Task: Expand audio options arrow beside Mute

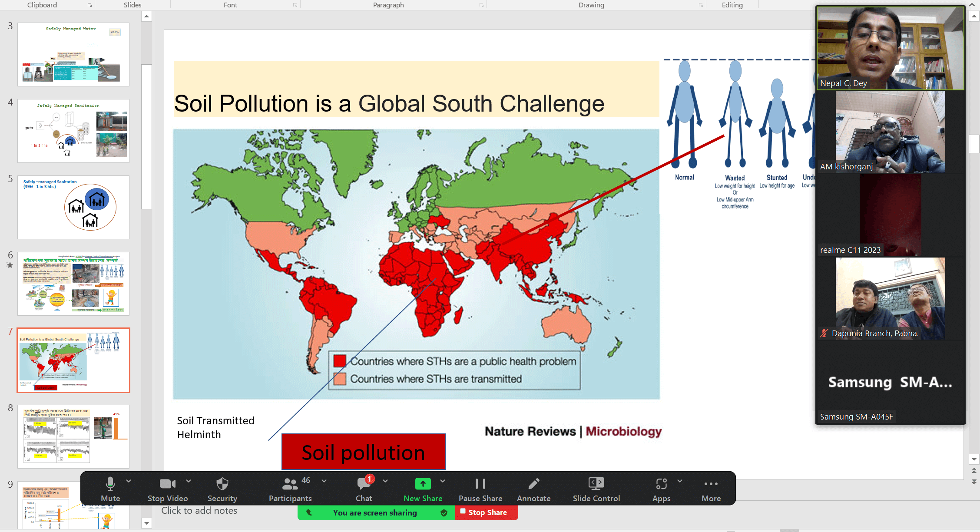Action: [129, 481]
